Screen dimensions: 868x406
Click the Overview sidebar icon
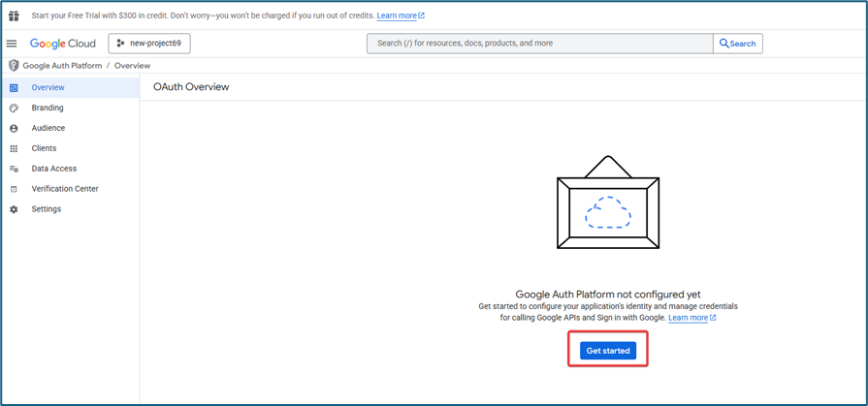(14, 88)
